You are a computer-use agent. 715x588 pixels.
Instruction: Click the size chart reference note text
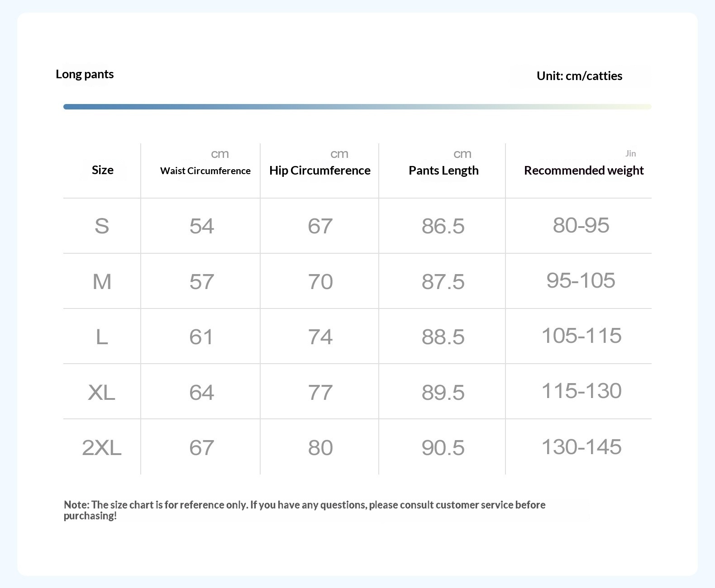pyautogui.click(x=305, y=510)
